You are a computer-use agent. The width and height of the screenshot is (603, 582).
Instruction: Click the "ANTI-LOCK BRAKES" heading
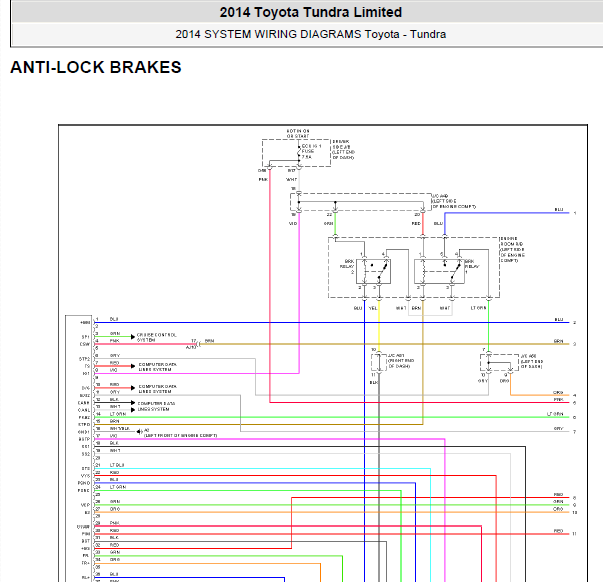(96, 67)
